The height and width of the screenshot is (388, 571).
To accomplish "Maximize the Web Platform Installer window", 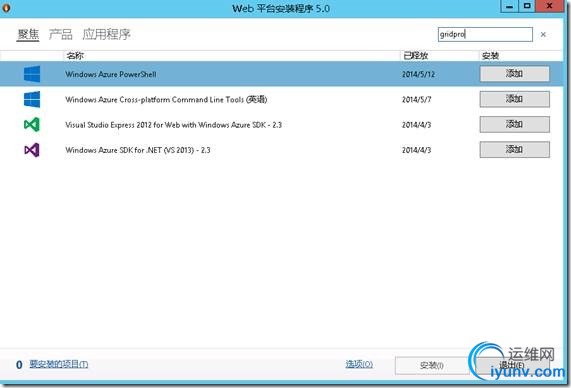I will pos(527,6).
